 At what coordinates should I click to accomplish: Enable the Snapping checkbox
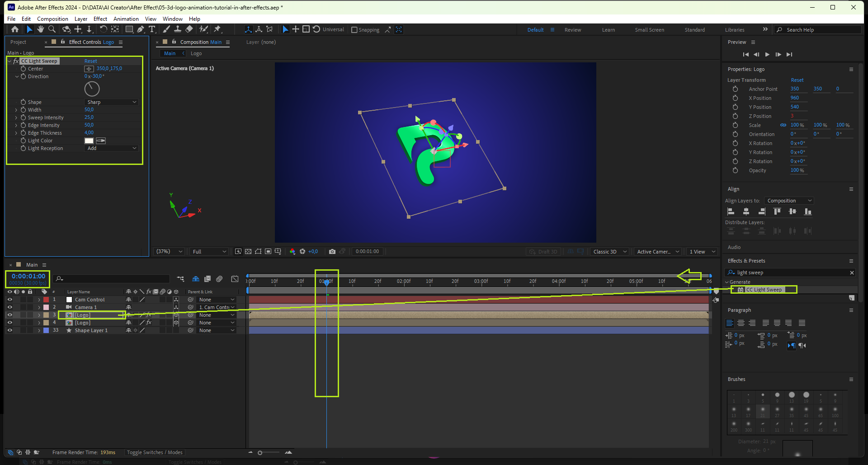(354, 30)
